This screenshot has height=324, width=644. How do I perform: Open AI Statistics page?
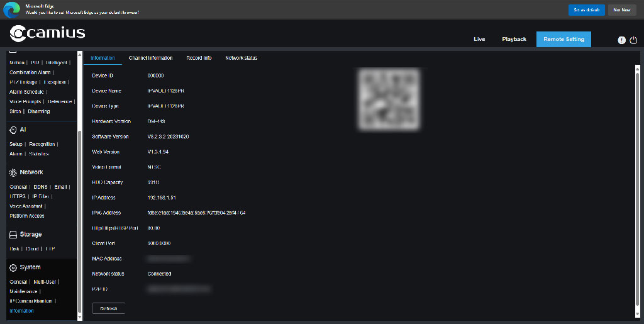(x=38, y=154)
